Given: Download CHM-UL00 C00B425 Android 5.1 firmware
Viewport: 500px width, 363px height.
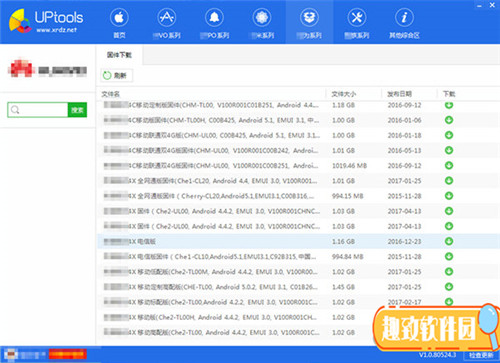Looking at the screenshot, I should point(449,135).
